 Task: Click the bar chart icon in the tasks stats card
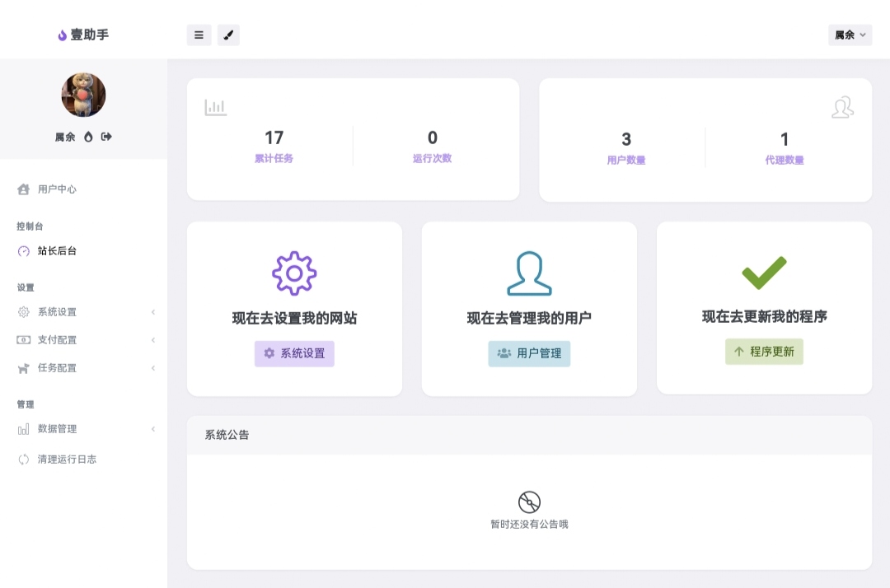pos(216,106)
